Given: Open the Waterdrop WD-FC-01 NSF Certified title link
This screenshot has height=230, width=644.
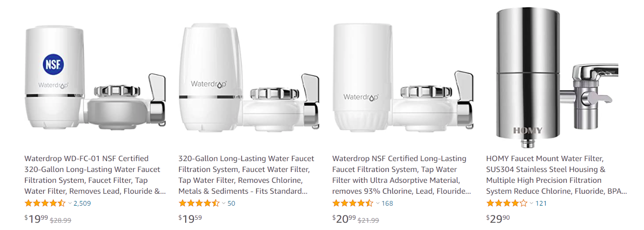Looking at the screenshot, I should 95,175.
